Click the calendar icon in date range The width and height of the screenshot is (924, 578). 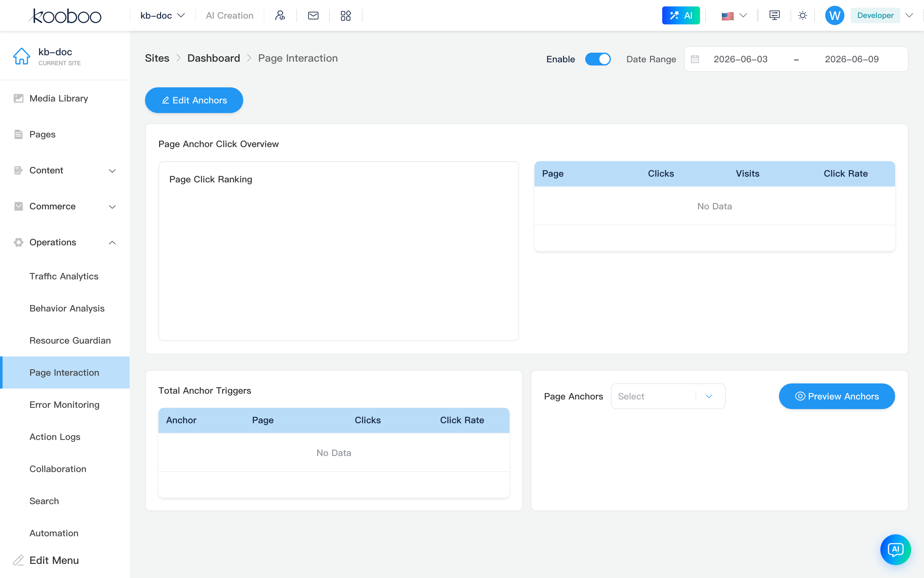(695, 59)
